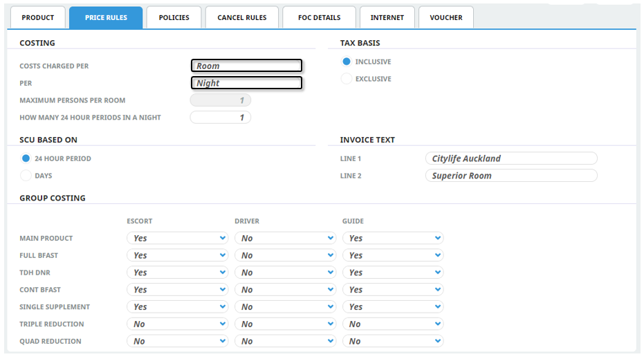The width and height of the screenshot is (644, 359).
Task: Open Full Bfast Driver dropdown
Action: (x=285, y=255)
